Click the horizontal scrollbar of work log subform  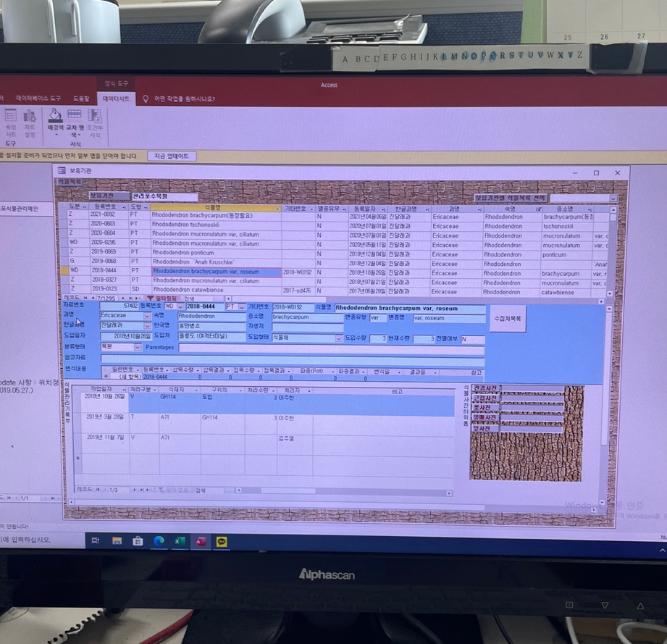343,491
